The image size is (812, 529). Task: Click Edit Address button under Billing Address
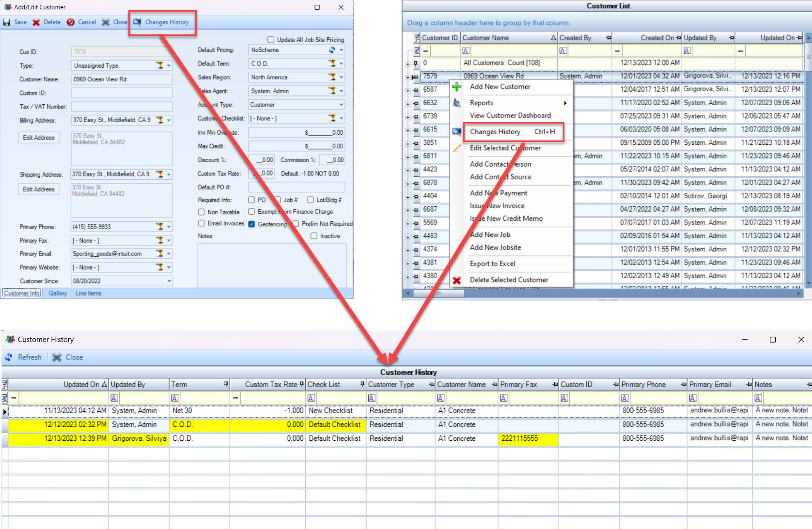click(39, 138)
